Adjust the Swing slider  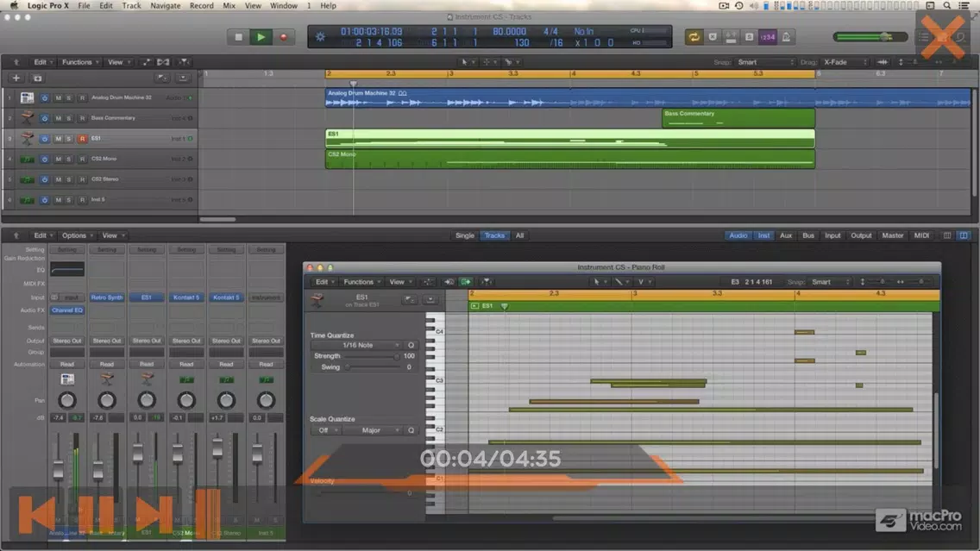coord(372,367)
